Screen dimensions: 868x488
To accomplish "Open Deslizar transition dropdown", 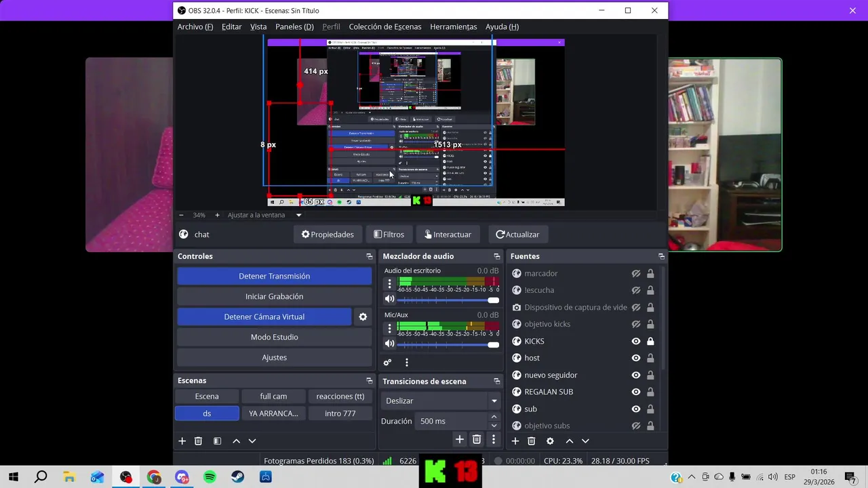I will tap(441, 401).
